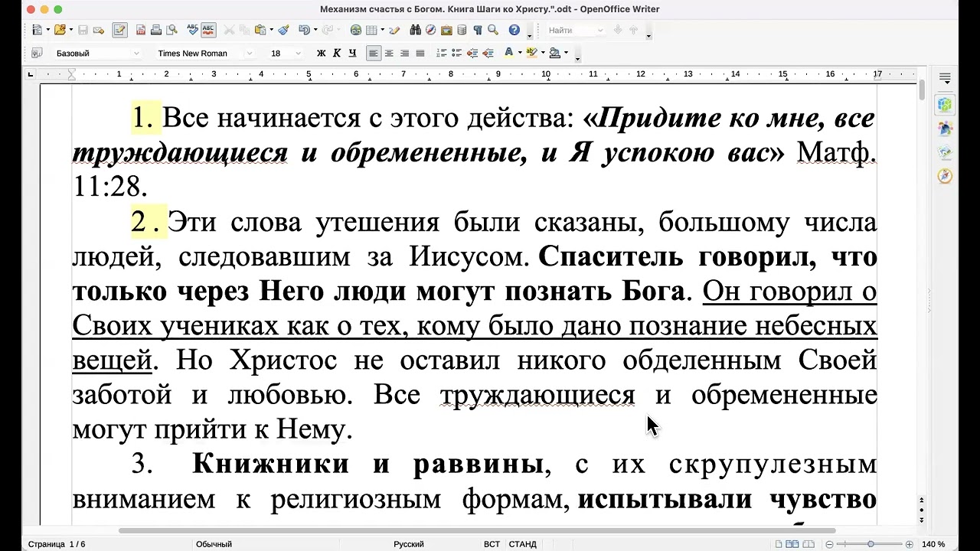This screenshot has width=980, height=551.
Task: Toggle Edit File mode icon
Action: [x=119, y=31]
